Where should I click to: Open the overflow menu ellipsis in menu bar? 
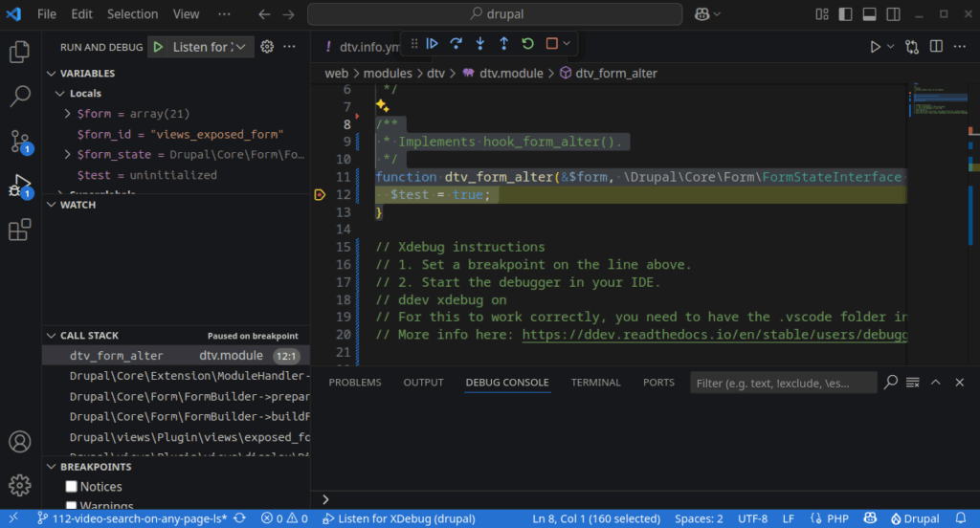pyautogui.click(x=224, y=13)
